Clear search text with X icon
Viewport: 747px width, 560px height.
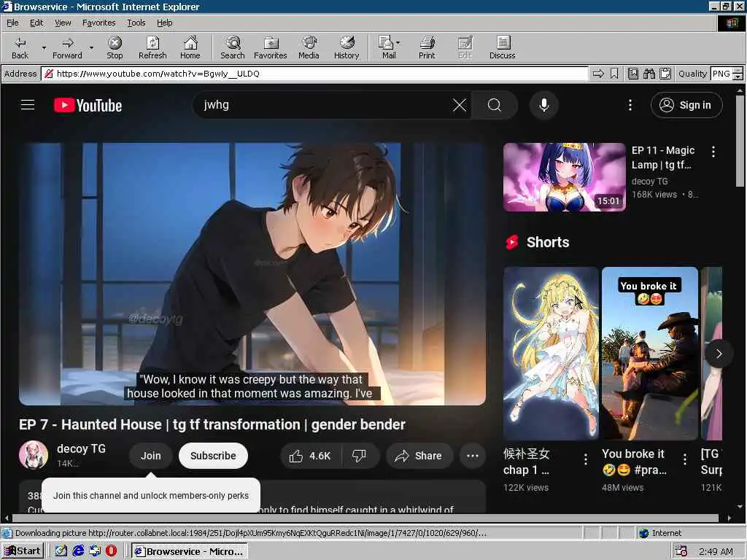point(460,105)
